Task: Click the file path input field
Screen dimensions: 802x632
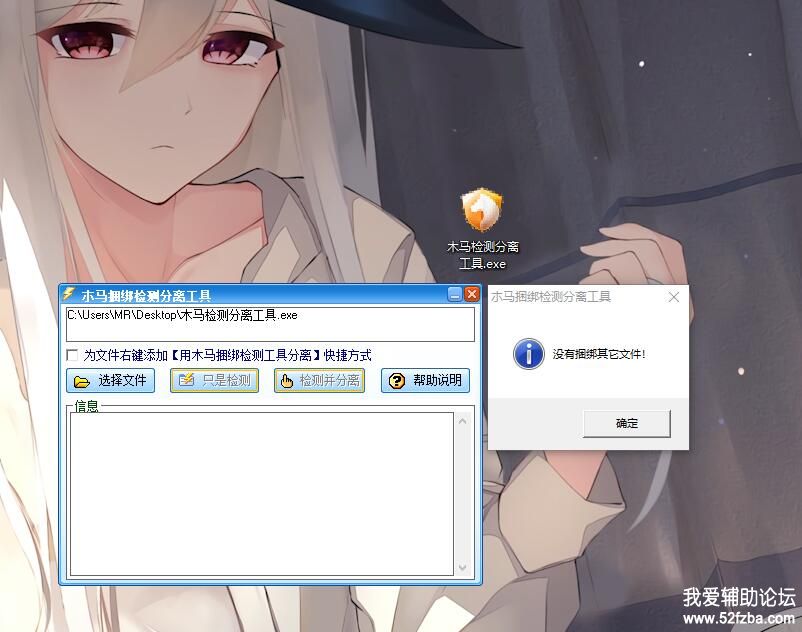Action: pos(270,324)
